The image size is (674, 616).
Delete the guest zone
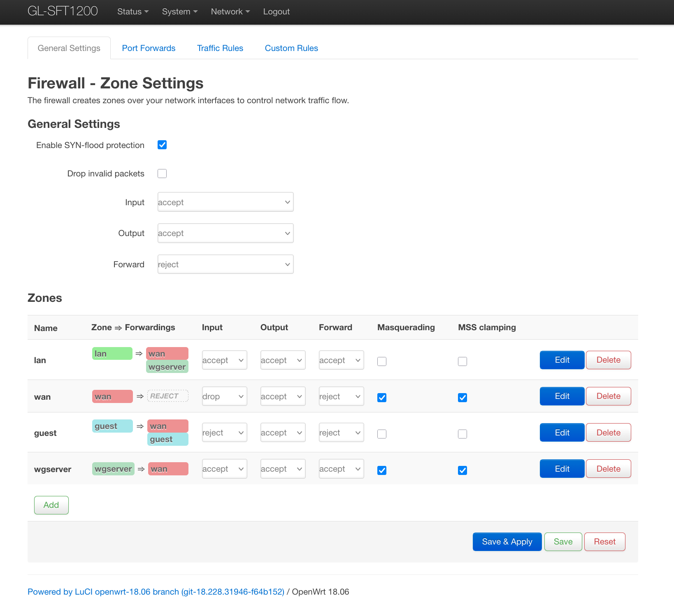click(608, 433)
